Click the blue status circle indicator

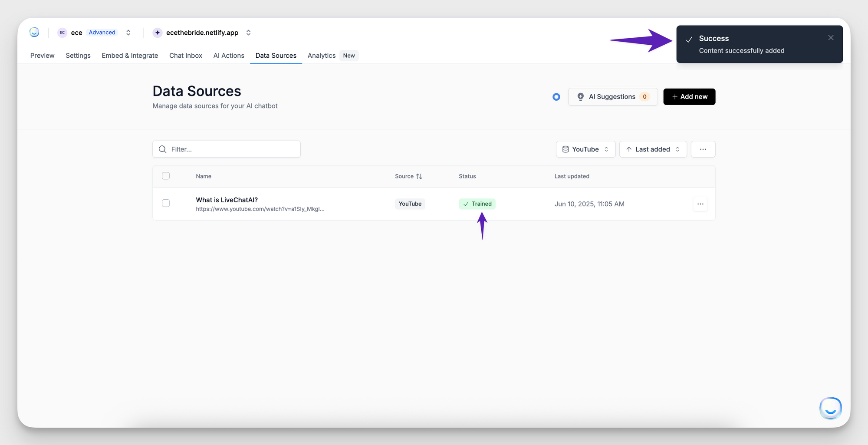[556, 97]
